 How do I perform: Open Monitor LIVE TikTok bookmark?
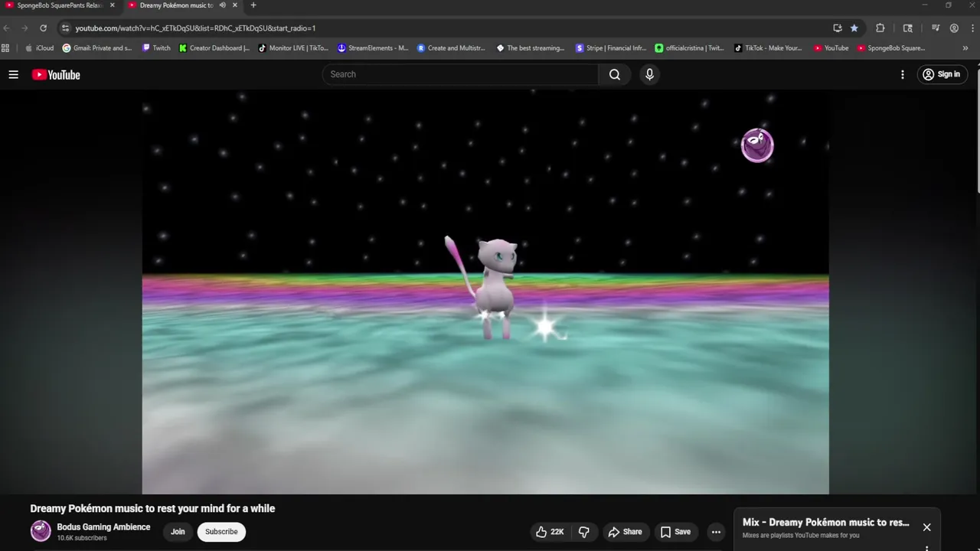294,48
